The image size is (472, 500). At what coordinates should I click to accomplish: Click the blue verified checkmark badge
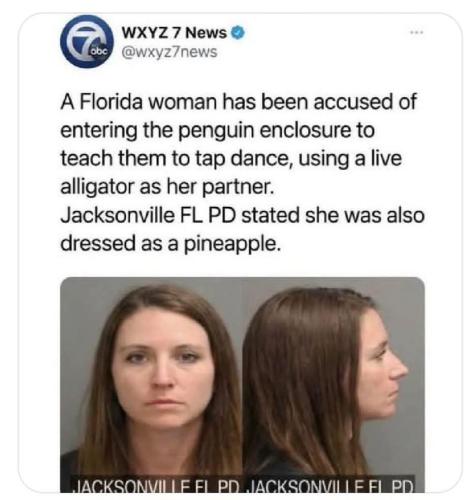(x=238, y=33)
